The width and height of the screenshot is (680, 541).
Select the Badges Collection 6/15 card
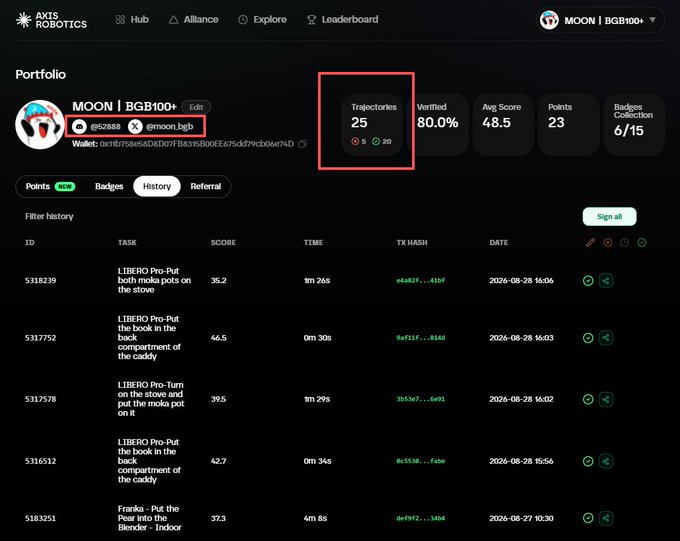tap(634, 125)
